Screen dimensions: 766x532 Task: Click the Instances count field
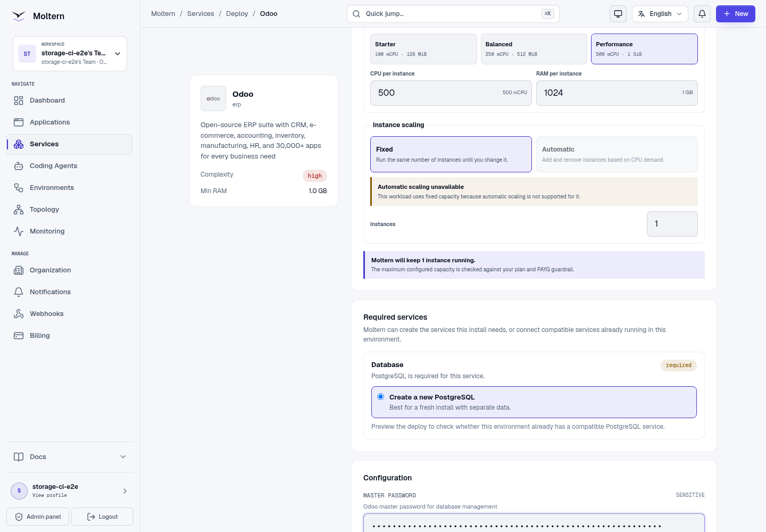click(672, 224)
